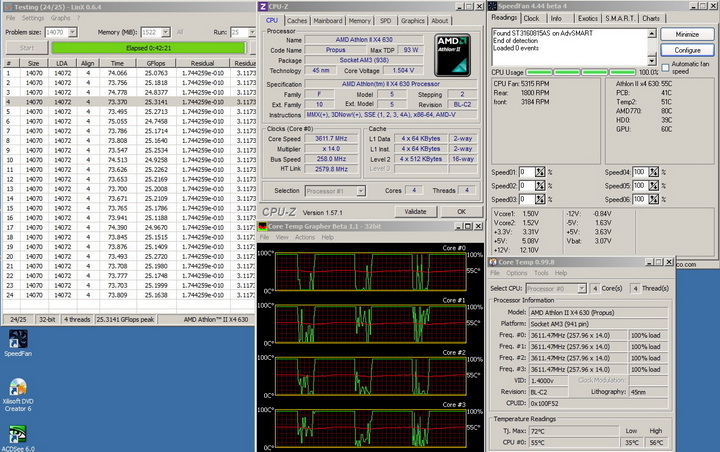
Task: Switch to the Memory tab in CPU-Z
Action: pyautogui.click(x=360, y=20)
